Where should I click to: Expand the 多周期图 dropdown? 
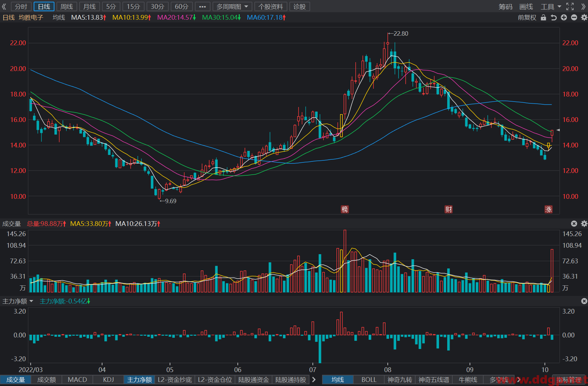coord(232,6)
